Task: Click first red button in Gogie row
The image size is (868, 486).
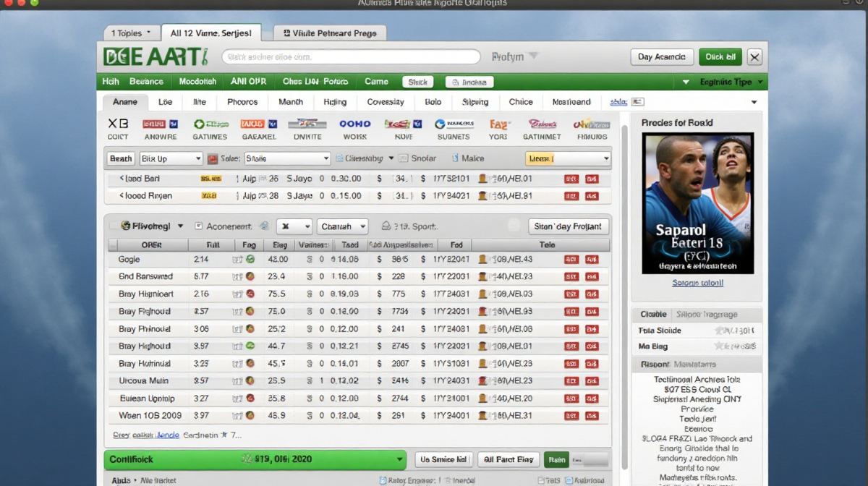Action: 571,259
